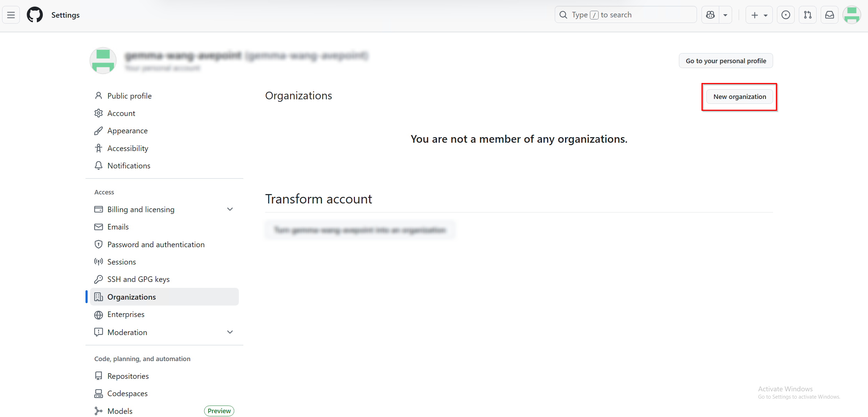Expand the Moderation section
This screenshot has width=868, height=417.
230,332
